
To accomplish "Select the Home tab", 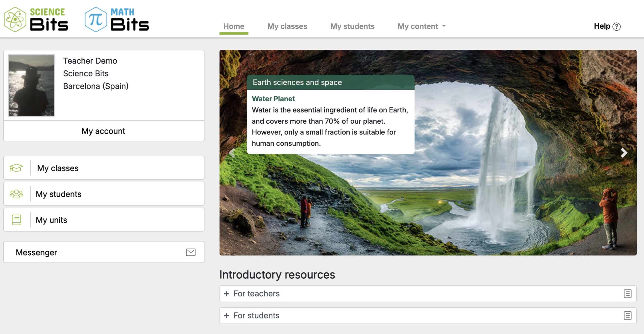I will (234, 26).
